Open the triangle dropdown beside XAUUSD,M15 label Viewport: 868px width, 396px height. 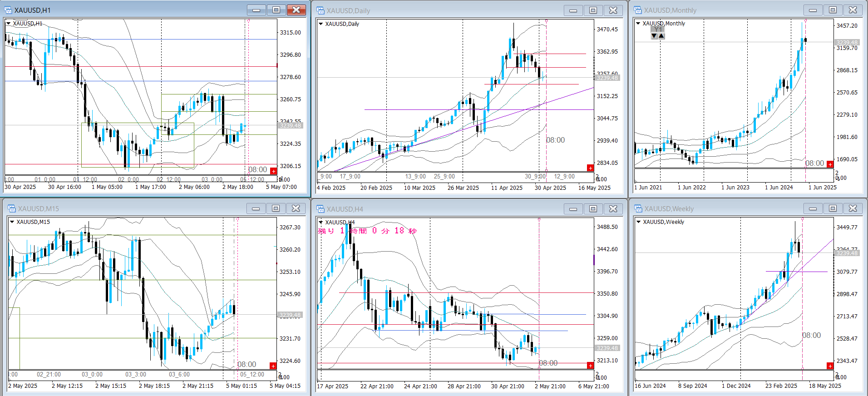click(x=12, y=222)
